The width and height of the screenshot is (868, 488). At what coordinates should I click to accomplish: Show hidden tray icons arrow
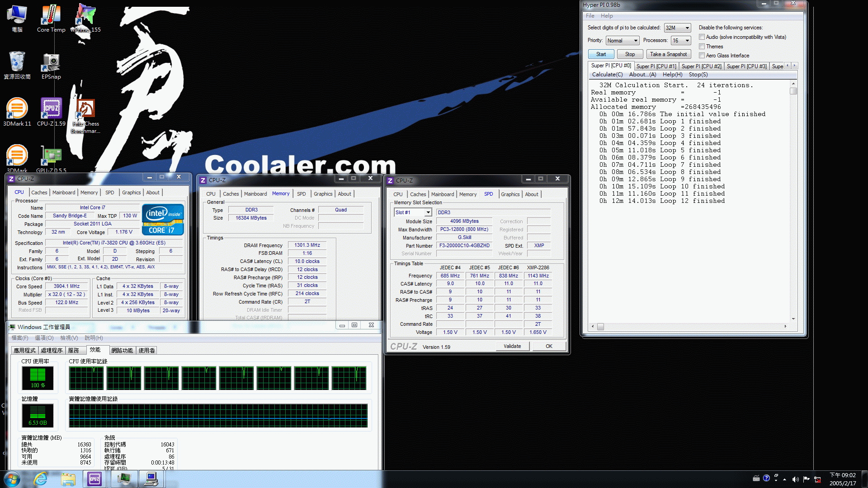[785, 479]
